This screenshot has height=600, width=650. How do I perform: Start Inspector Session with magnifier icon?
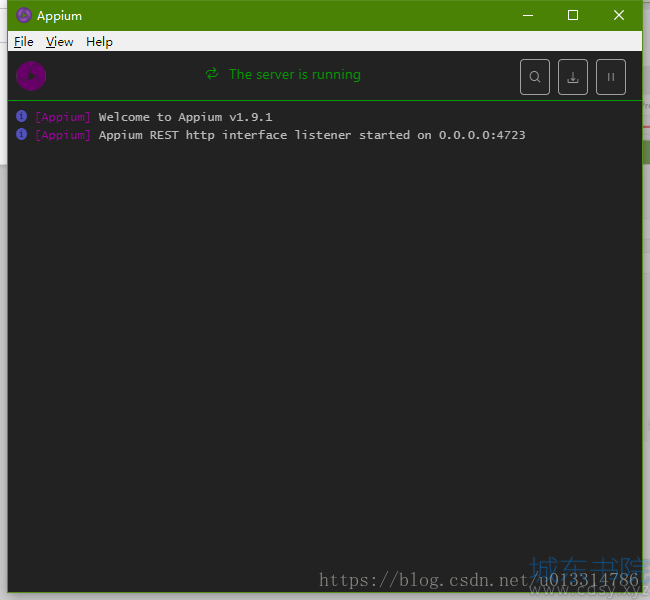535,77
